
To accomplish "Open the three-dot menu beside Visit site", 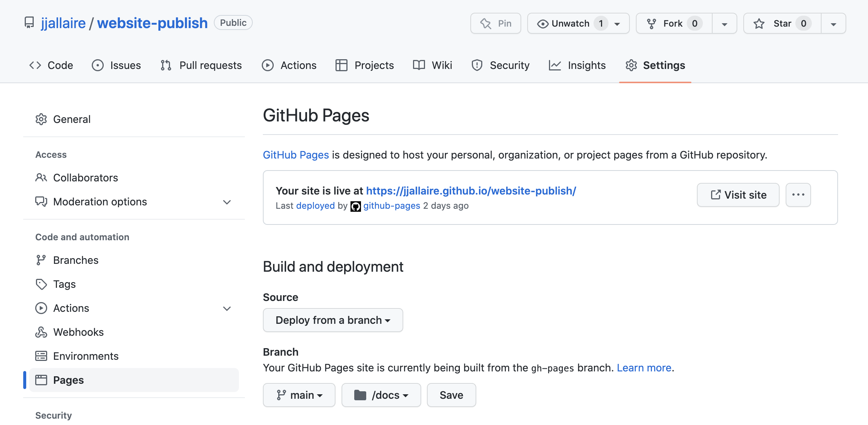I will click(798, 195).
